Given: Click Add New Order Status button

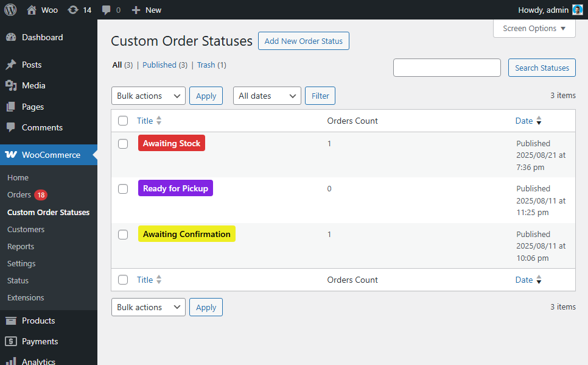Looking at the screenshot, I should [303, 41].
